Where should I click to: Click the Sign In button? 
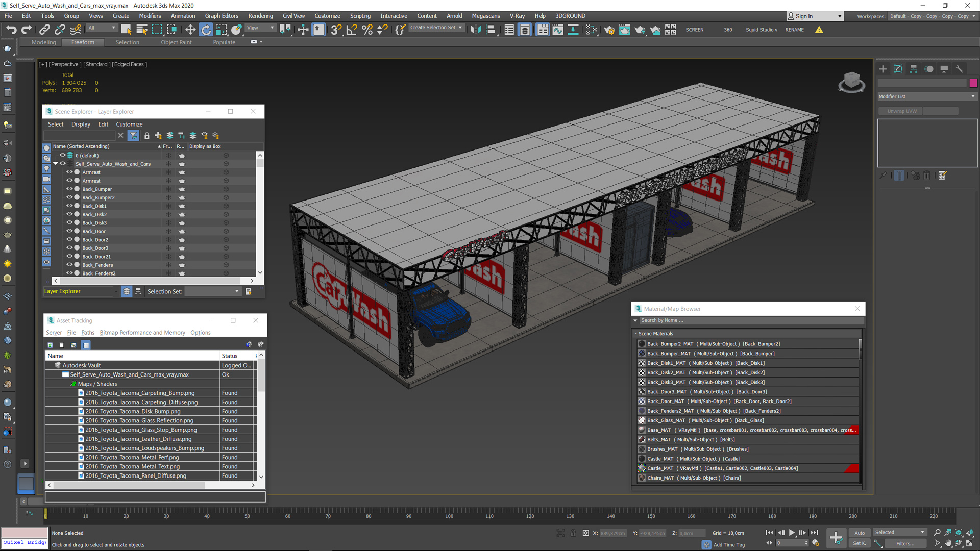coord(815,16)
